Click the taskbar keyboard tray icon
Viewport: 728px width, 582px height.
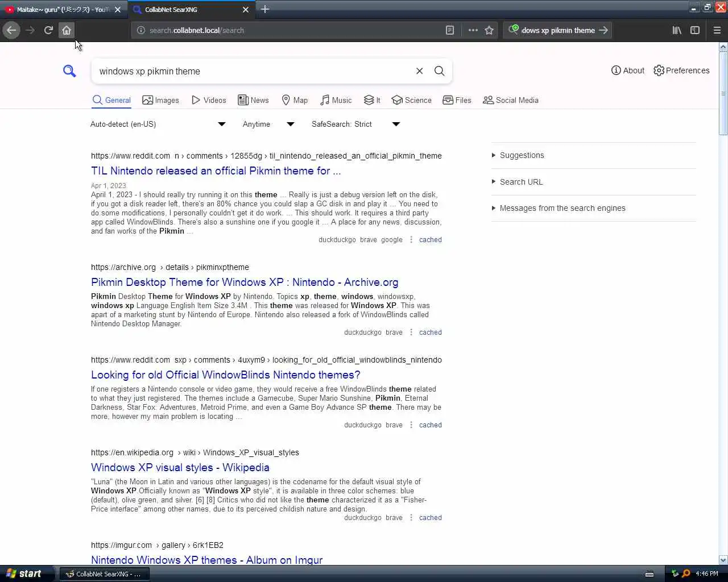tap(650, 574)
